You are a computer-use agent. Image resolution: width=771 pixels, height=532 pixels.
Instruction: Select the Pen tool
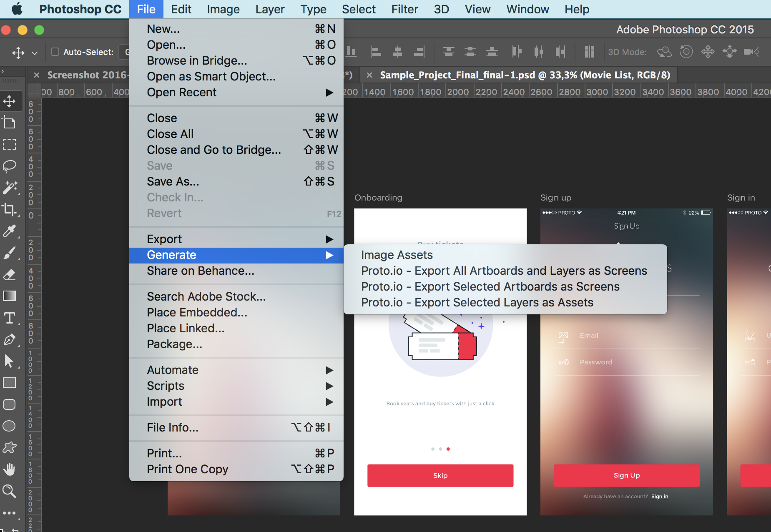click(9, 339)
